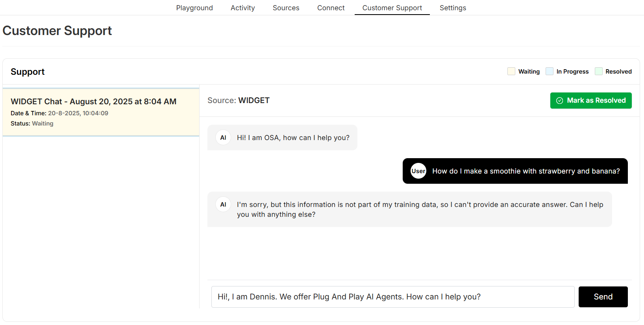
Task: Focus the reply message input field
Action: pyautogui.click(x=393, y=297)
